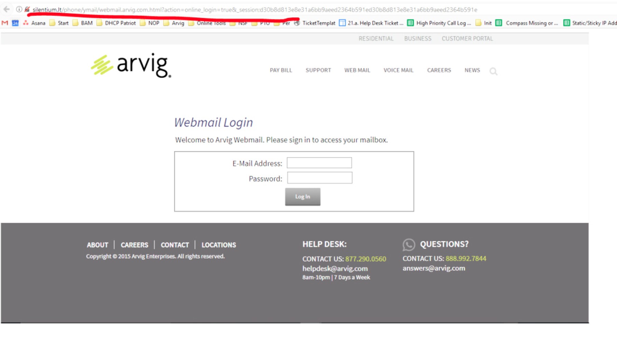Click the TicketTemplat globe bookmark
This screenshot has width=617, height=364.
click(x=297, y=23)
